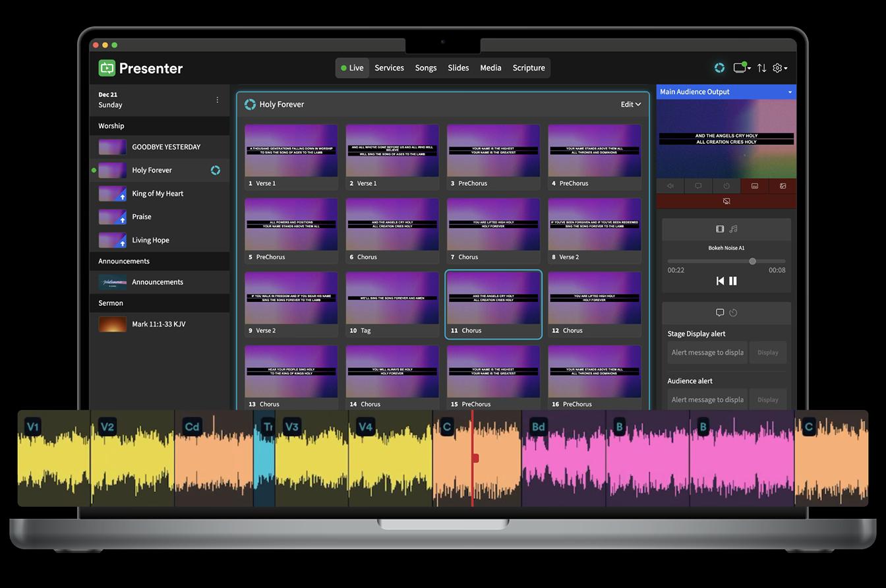This screenshot has width=886, height=588.
Task: Focus the Audience alert message field
Action: pyautogui.click(x=707, y=399)
